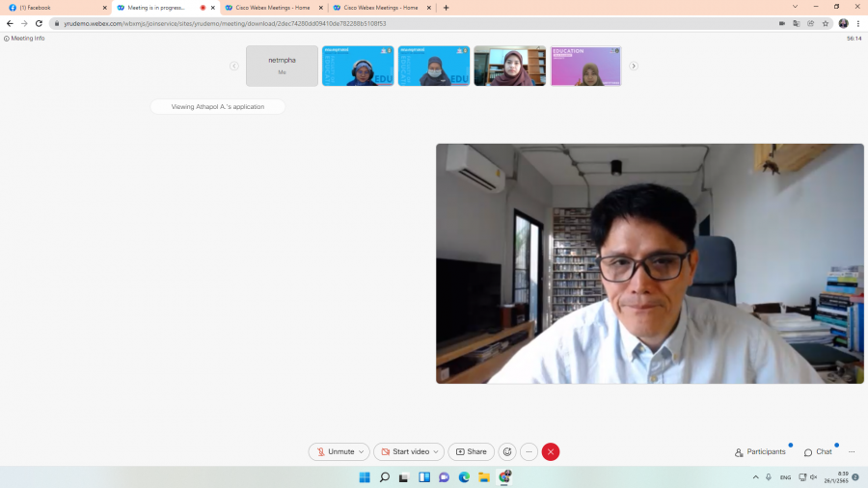Click the red Leave meeting button
868x488 pixels.
coord(551,451)
